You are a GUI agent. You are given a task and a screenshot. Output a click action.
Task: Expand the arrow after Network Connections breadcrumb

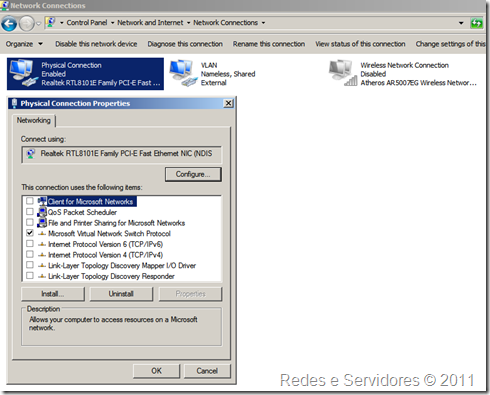(x=263, y=23)
